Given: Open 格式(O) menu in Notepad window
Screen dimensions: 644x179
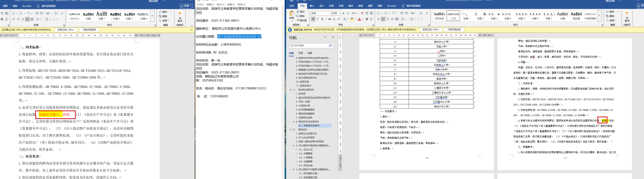Looking at the screenshot, I should pos(221,5).
